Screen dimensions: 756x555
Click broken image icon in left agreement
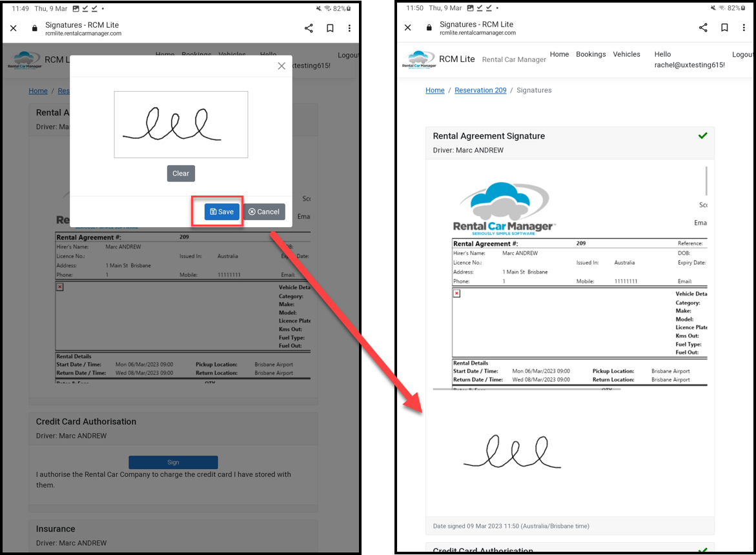(60, 287)
